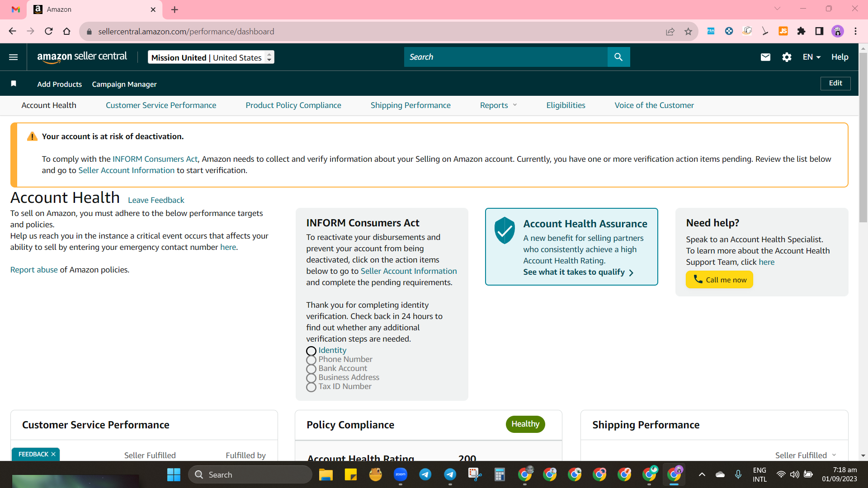Open File Explorer from taskbar

click(x=325, y=474)
